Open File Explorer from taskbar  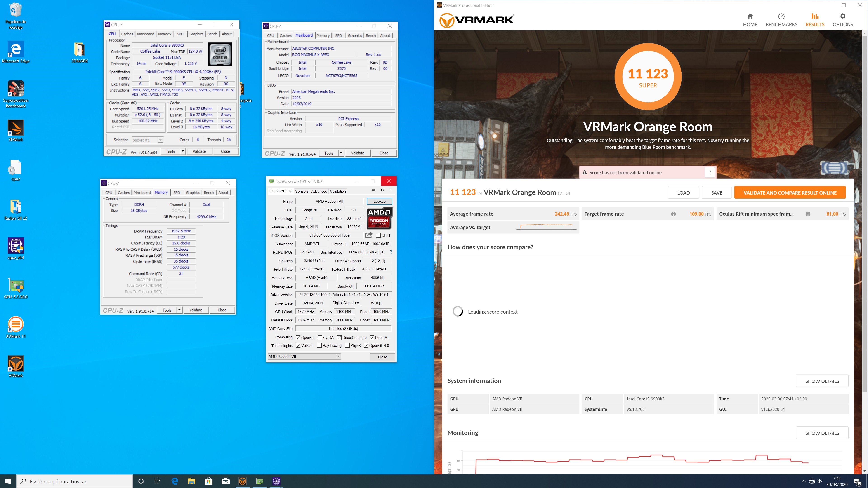[x=191, y=481]
